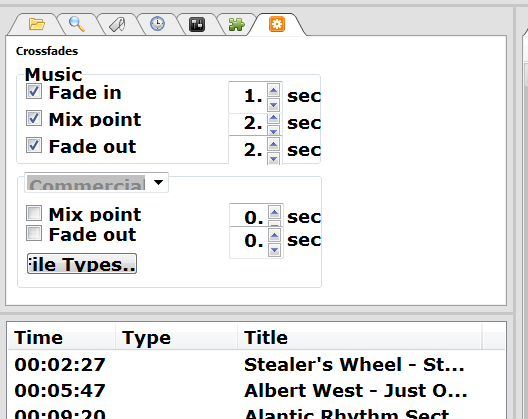This screenshot has width=528, height=419.
Task: Enable the Commercial Mix point checkbox
Action: pyautogui.click(x=34, y=213)
